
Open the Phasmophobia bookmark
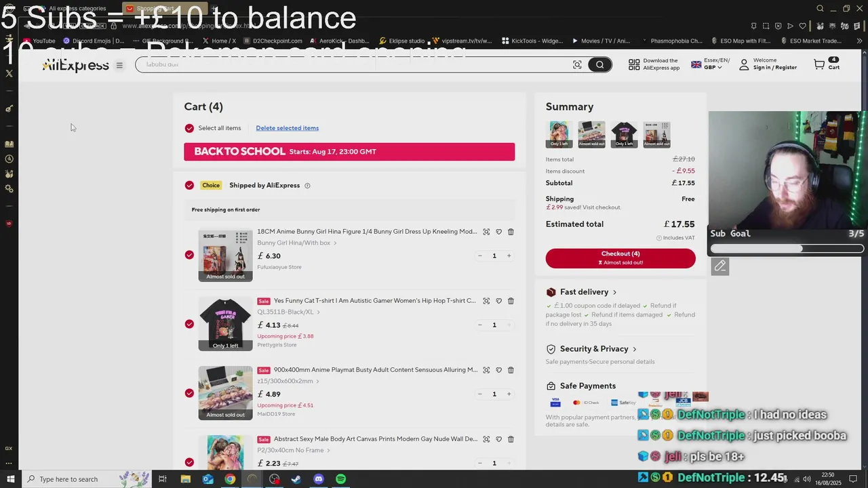[673, 41]
